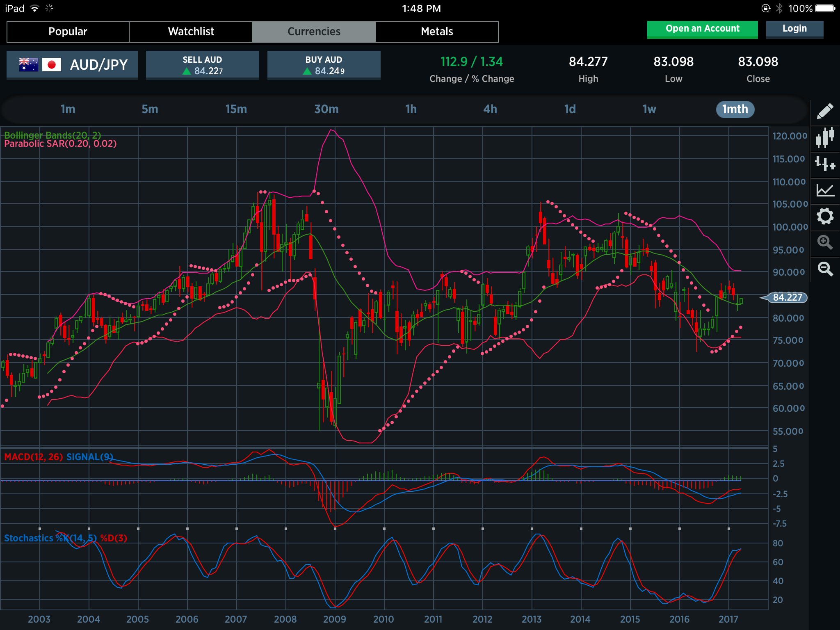Image resolution: width=840 pixels, height=630 pixels.
Task: Select the 5m timeframe
Action: pyautogui.click(x=150, y=110)
